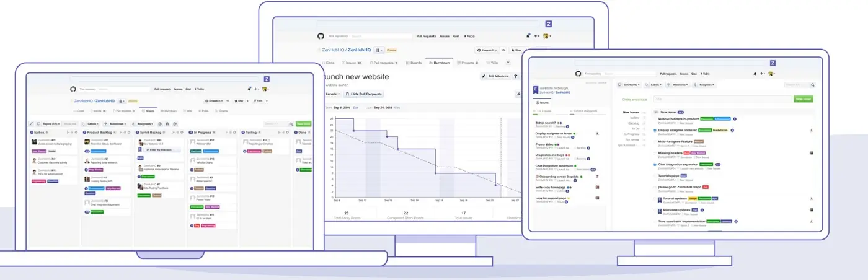Open the Labels dropdown on the left board
This screenshot has width=868, height=280.
pyautogui.click(x=90, y=124)
